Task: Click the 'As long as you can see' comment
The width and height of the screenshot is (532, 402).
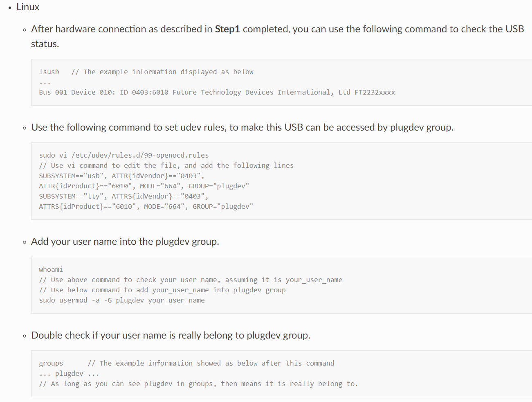Action: (198, 384)
